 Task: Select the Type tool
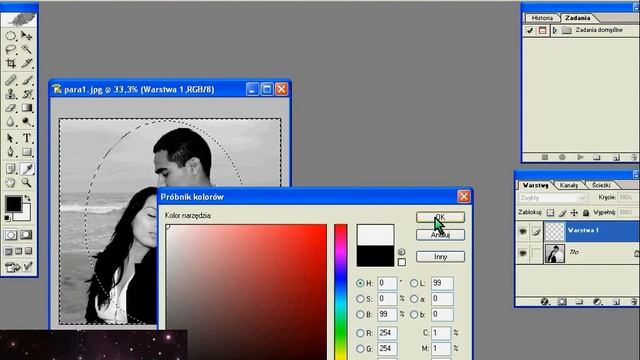[x=27, y=138]
